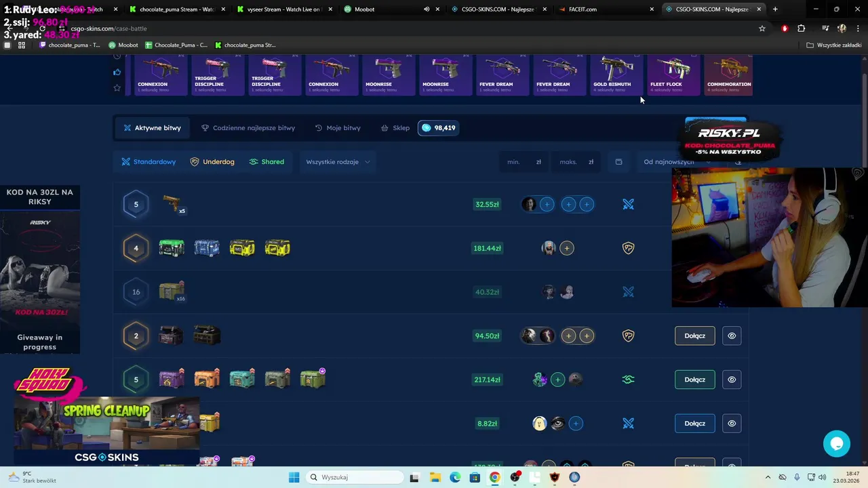This screenshot has height=488, width=868.
Task: Toggle the Underdog battle type filter
Action: pyautogui.click(x=212, y=162)
